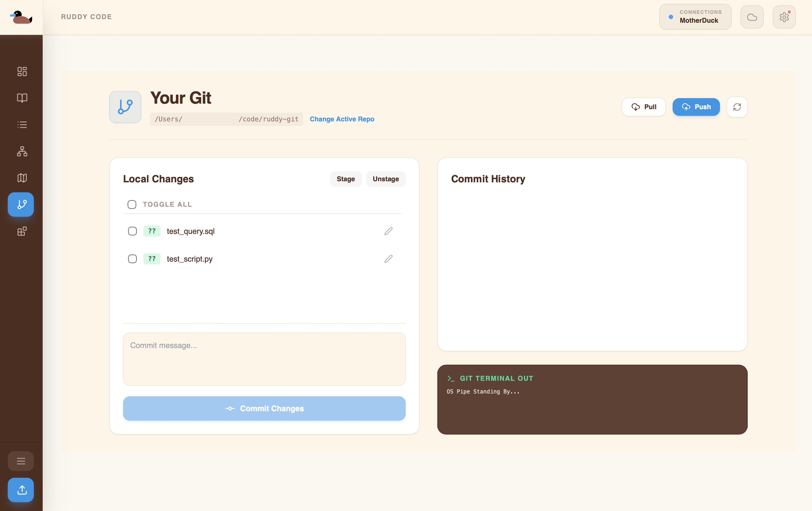This screenshot has height=511, width=812.
Task: Refresh repo status with the sync icon
Action: click(737, 107)
